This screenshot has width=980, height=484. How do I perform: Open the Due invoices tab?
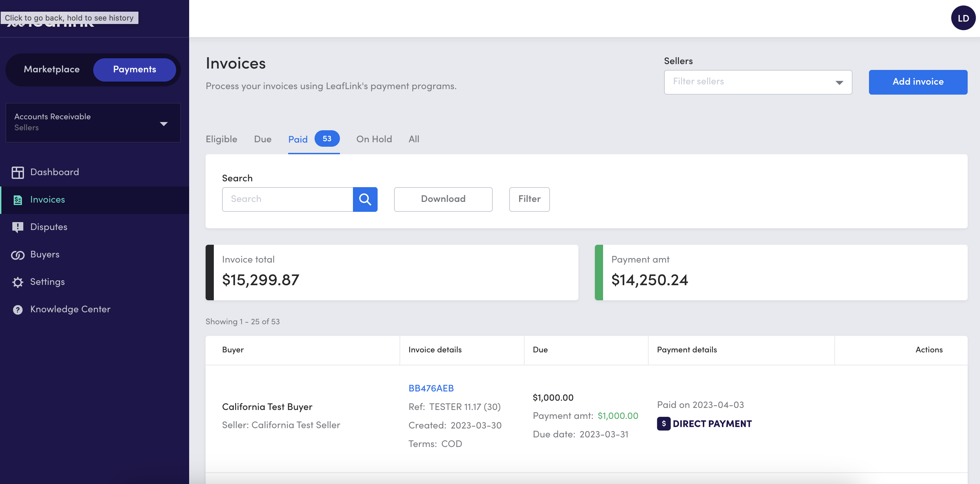pos(262,139)
